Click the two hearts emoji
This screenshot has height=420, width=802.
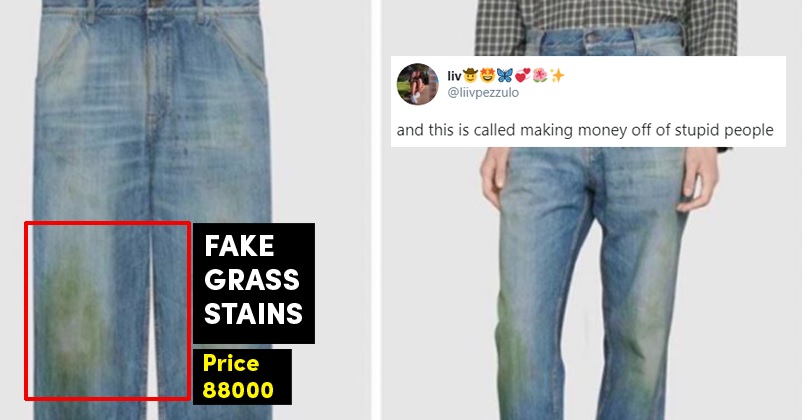tap(522, 76)
